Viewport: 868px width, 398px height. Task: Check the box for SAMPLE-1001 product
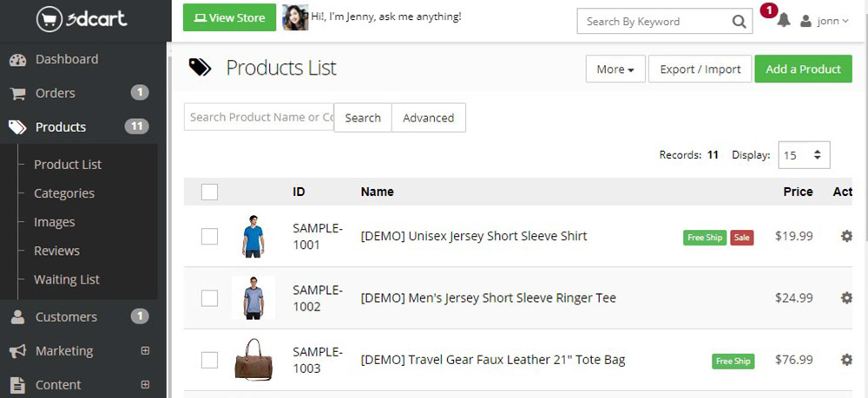[x=209, y=237]
